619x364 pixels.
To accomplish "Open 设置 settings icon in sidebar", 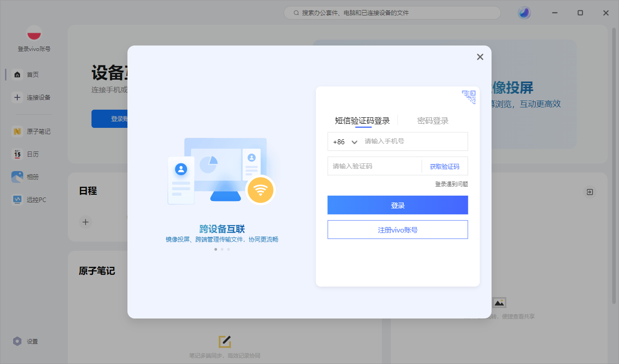I will (17, 341).
